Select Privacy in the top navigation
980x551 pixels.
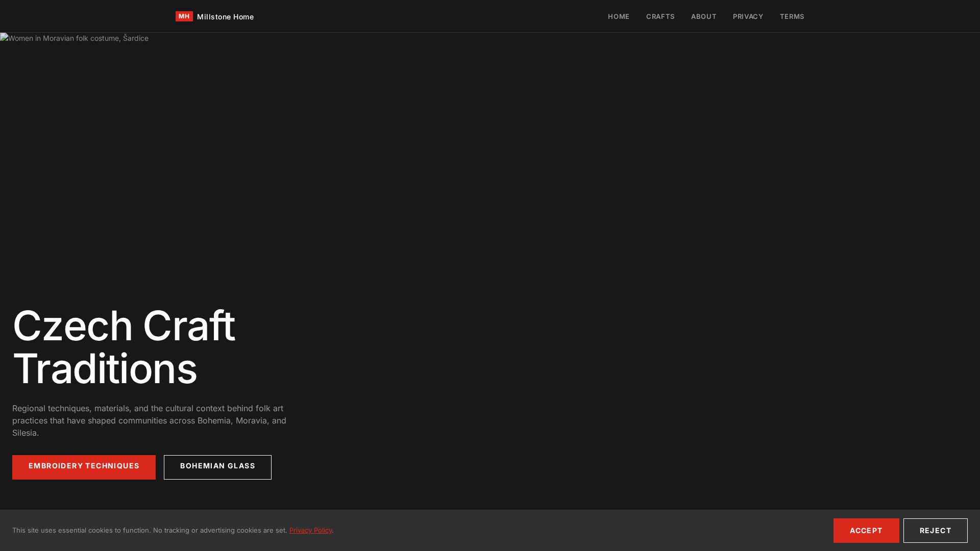pos(748,16)
